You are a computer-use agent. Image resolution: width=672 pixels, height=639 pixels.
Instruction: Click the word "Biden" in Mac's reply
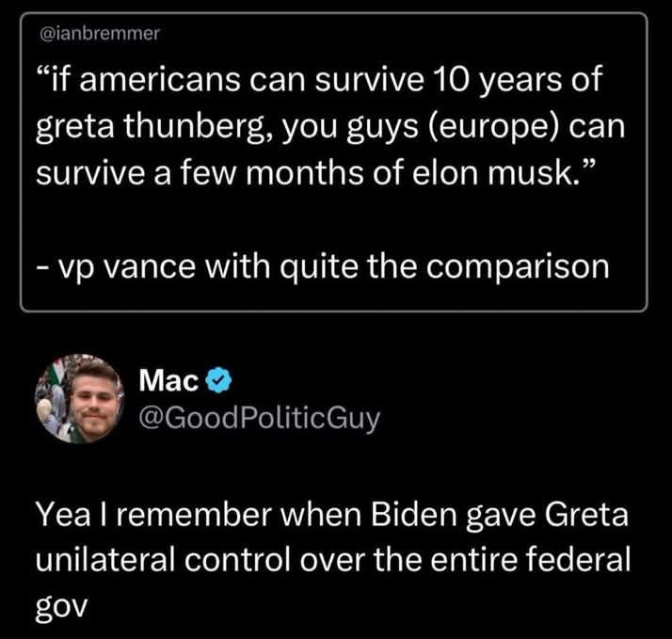[x=413, y=515]
